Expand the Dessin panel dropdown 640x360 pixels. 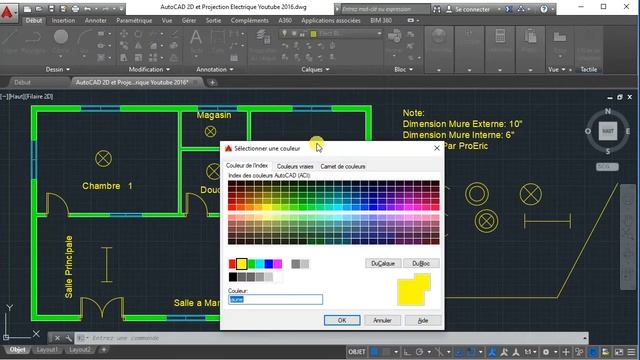[58, 69]
